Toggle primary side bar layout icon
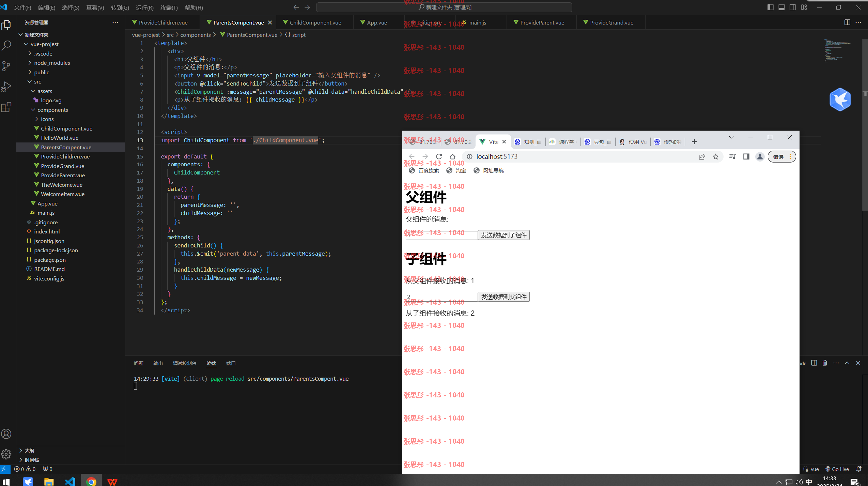The image size is (868, 486). click(771, 7)
